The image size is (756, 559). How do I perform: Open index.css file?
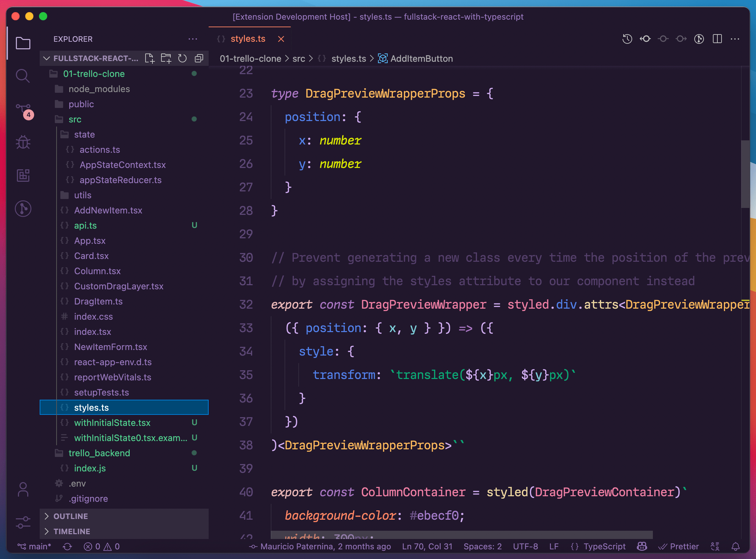124,317
